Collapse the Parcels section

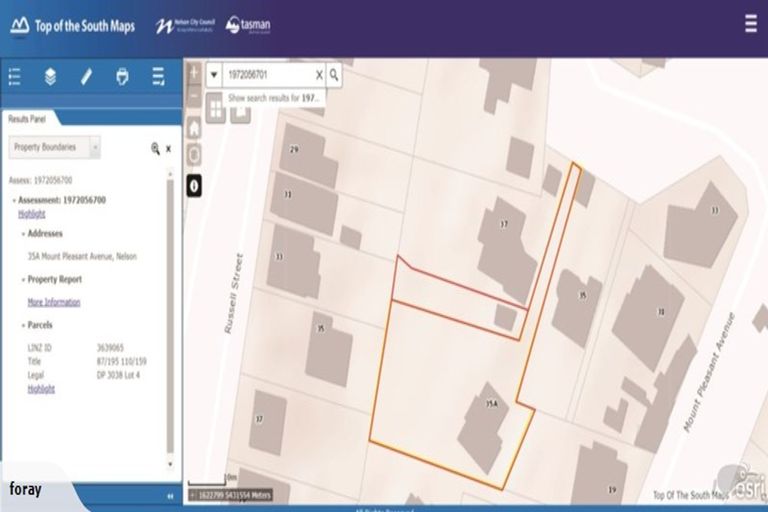pyautogui.click(x=23, y=325)
